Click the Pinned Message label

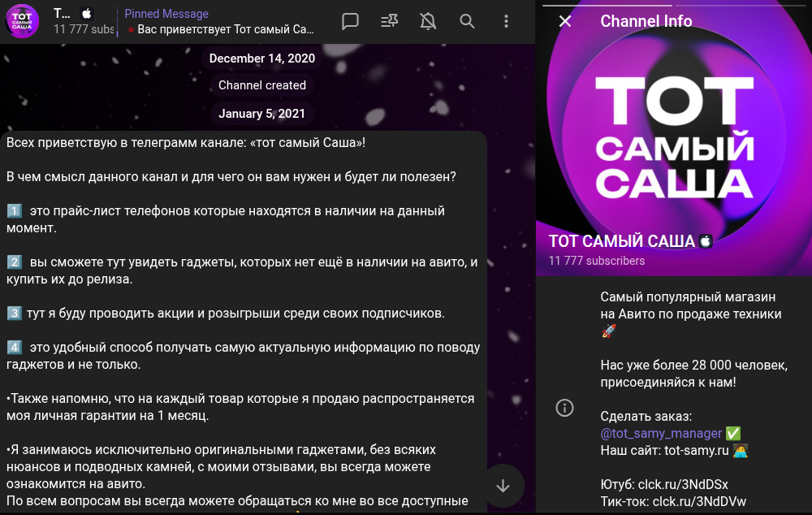point(166,14)
